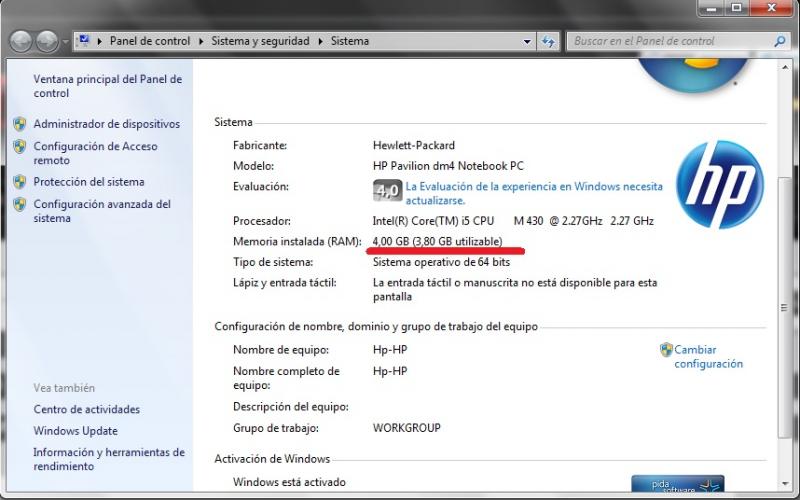Select the WORKGROUP value
The height and width of the screenshot is (500, 800).
pyautogui.click(x=407, y=428)
